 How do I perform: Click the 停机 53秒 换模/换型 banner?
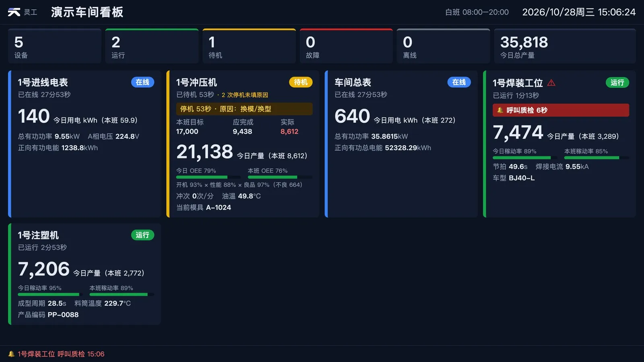(244, 109)
